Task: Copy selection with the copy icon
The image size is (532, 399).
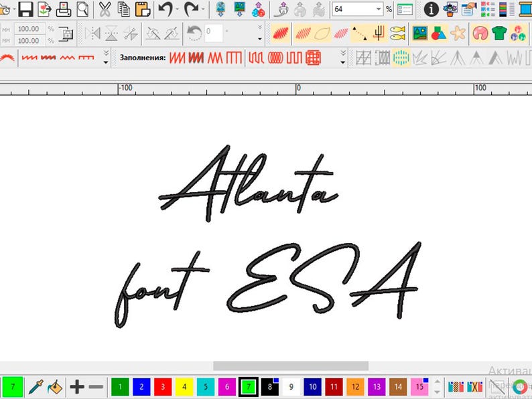Action: 123,9
